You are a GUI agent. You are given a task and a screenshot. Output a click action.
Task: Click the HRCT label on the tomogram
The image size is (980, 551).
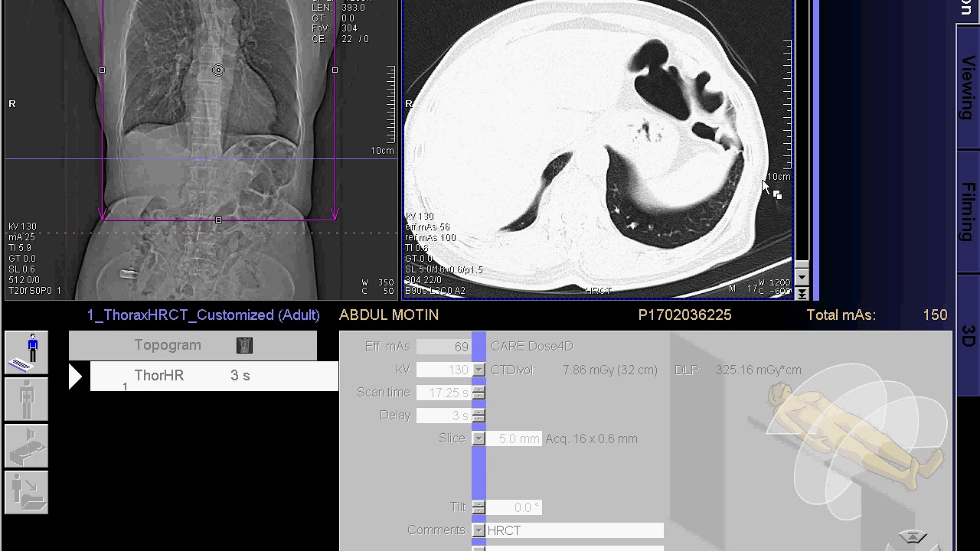598,291
